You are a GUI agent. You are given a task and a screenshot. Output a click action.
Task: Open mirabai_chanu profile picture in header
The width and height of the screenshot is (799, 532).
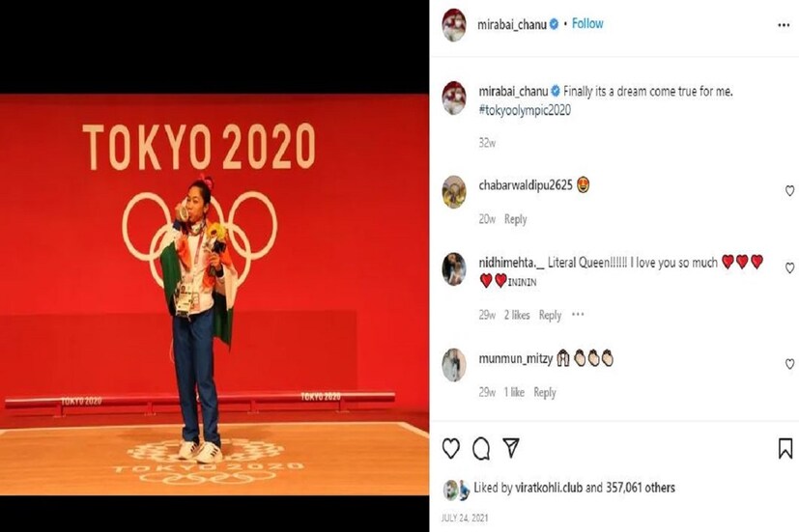(x=453, y=24)
